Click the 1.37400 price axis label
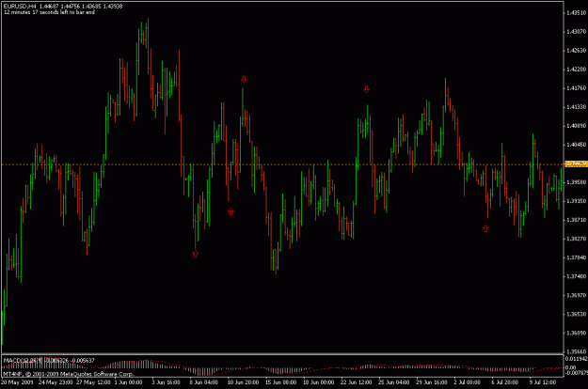The image size is (588, 389). tap(577, 276)
